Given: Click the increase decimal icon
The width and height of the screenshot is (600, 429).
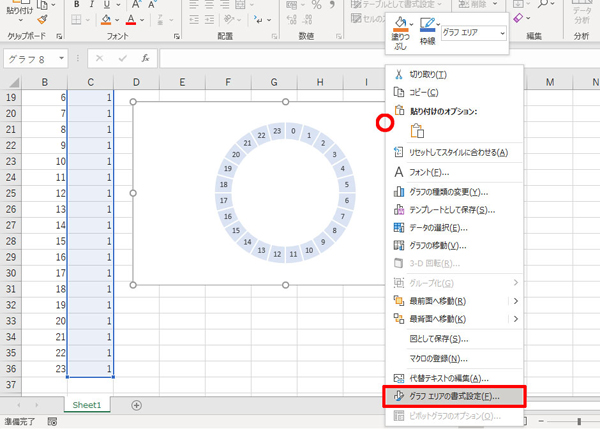Looking at the screenshot, I should [292, 20].
